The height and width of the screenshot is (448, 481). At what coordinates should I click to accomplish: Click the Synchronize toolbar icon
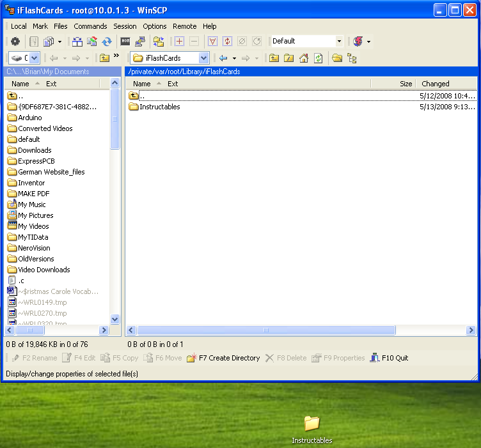(x=91, y=41)
